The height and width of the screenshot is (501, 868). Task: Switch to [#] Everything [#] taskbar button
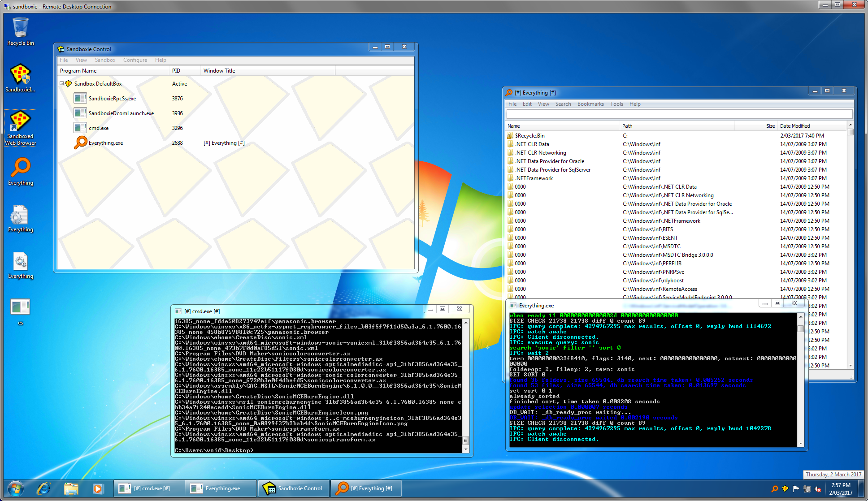(366, 488)
